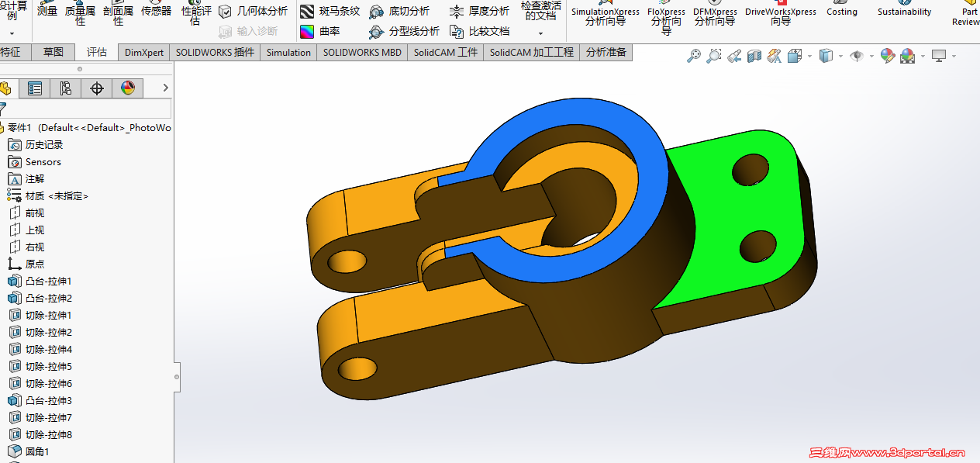Select feature 圆角1
The width and height of the screenshot is (980, 463).
[x=29, y=452]
